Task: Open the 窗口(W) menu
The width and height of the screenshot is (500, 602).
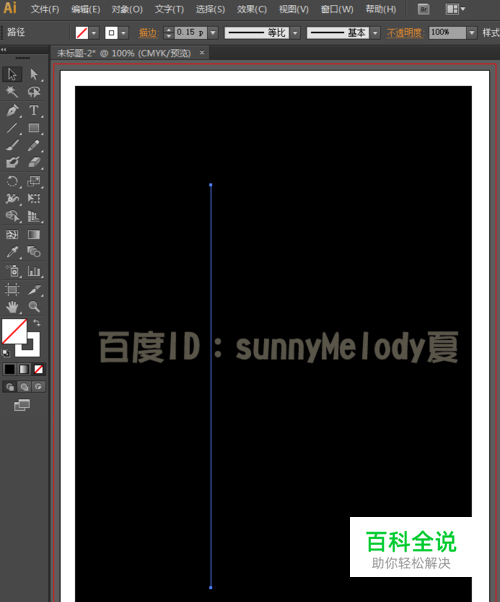Action: (x=337, y=9)
